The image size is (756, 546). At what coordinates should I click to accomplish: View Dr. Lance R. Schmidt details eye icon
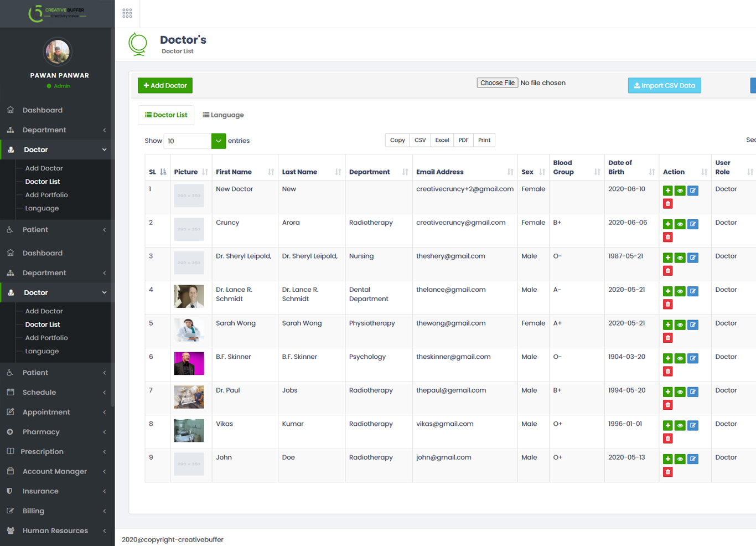click(680, 291)
